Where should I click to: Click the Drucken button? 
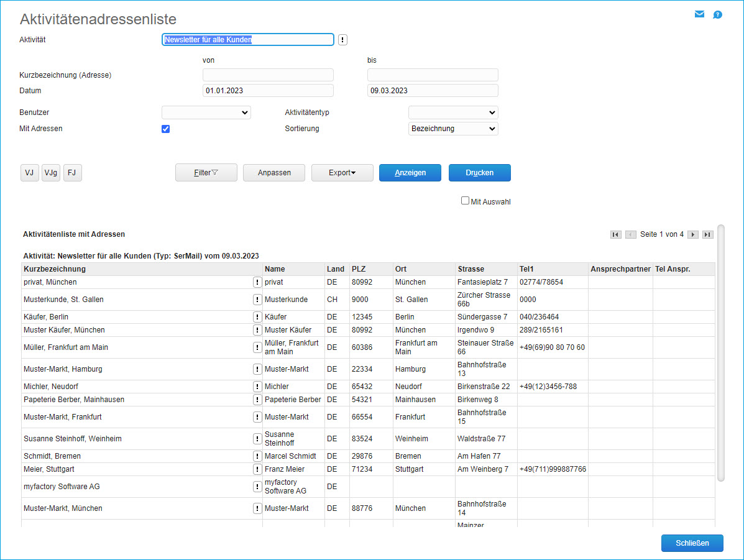coord(480,173)
